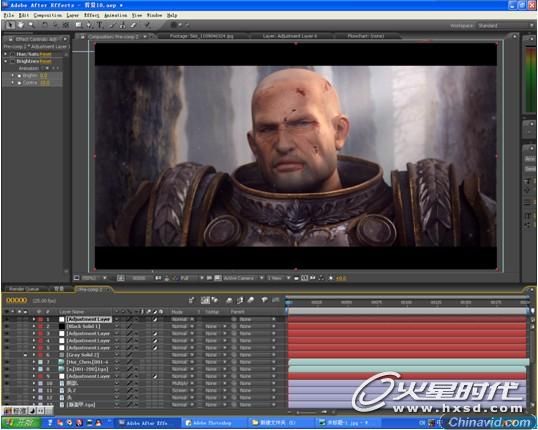This screenshot has width=538, height=430.
Task: Click the Always Preview This View icon
Action: [77, 278]
